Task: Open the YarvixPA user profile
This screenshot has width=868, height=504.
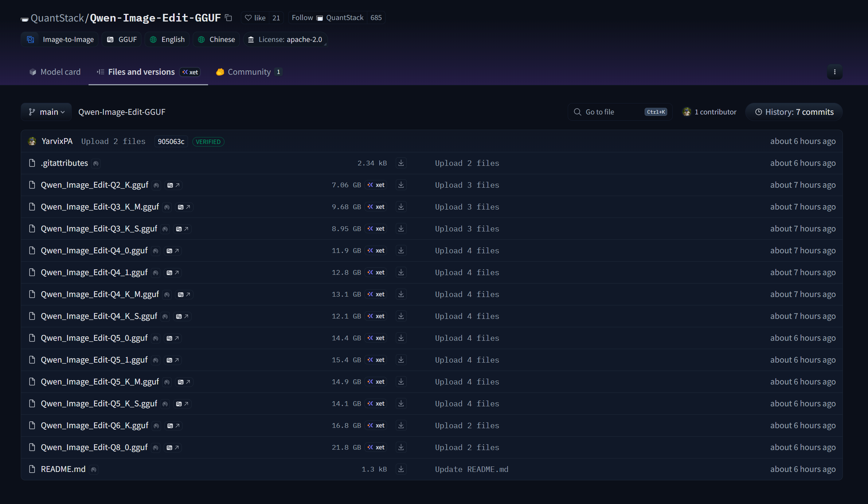Action: [x=57, y=141]
